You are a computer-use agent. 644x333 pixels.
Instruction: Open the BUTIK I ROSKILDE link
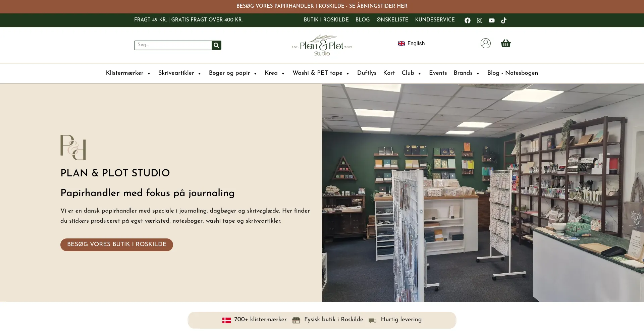(326, 20)
